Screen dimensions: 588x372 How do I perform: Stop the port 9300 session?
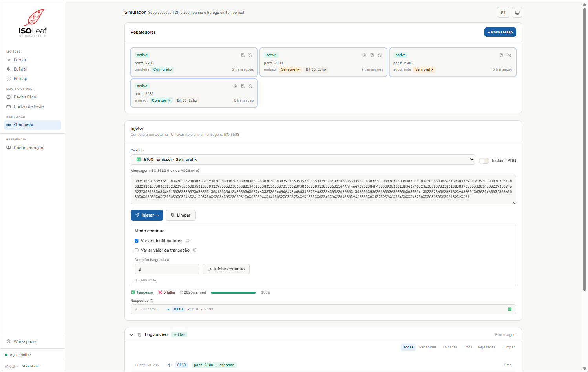509,55
